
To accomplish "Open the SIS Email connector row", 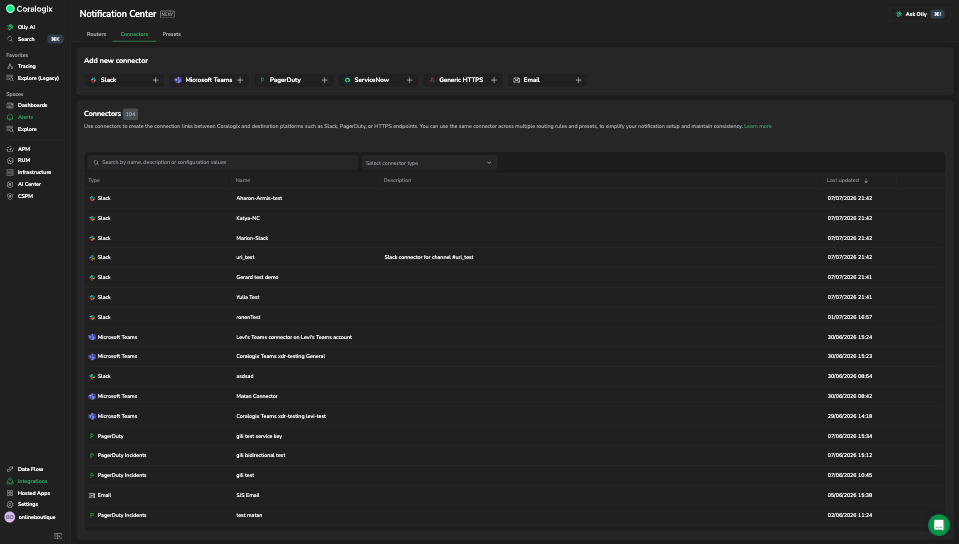I will [x=515, y=495].
